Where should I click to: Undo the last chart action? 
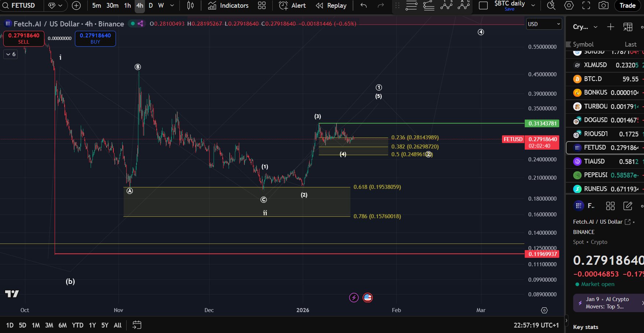point(363,6)
